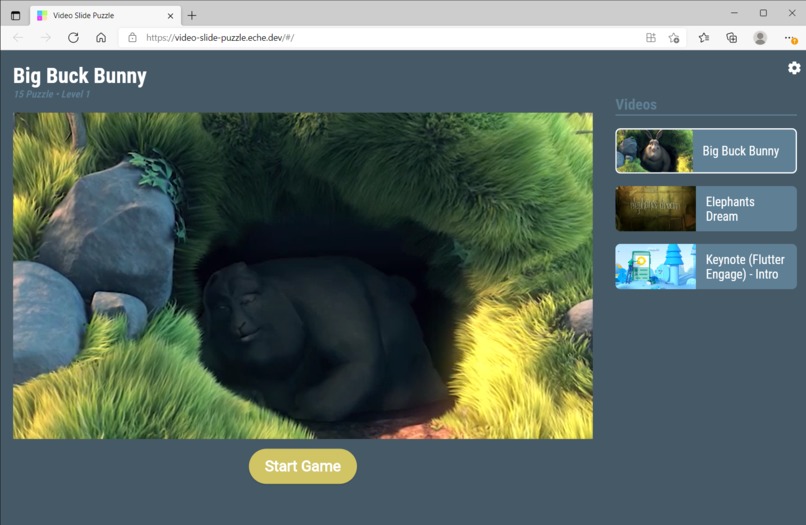806x525 pixels.
Task: Open a new tab with plus button
Action: coord(192,15)
